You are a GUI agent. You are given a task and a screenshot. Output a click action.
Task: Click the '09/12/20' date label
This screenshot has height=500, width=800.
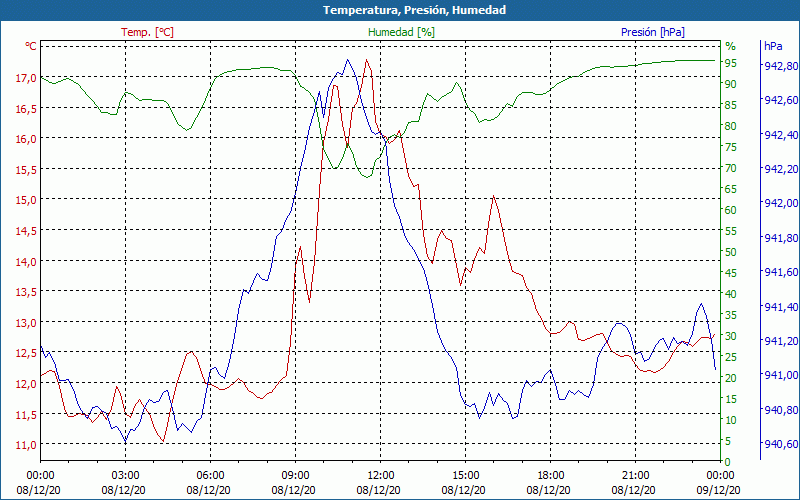point(718,491)
